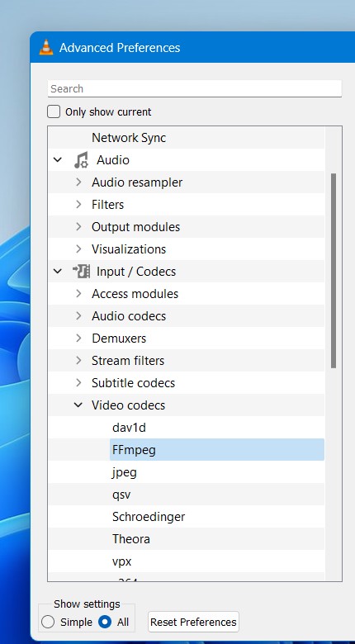Select Network Sync in the tree

129,138
